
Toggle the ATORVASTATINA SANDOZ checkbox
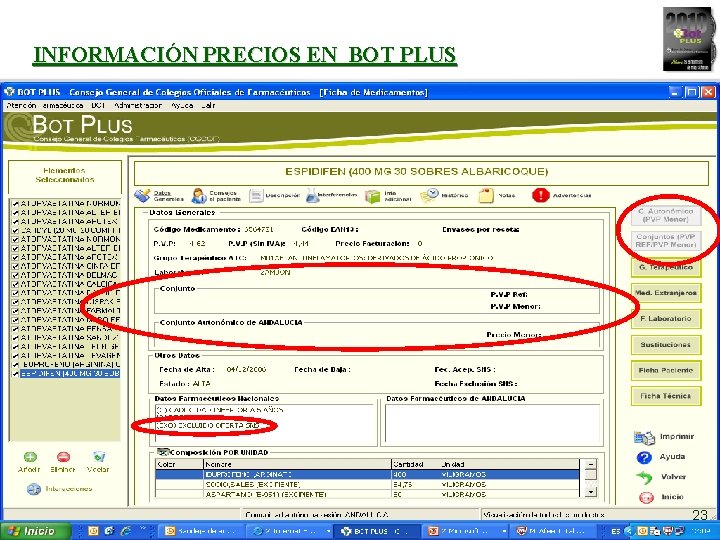point(15,338)
